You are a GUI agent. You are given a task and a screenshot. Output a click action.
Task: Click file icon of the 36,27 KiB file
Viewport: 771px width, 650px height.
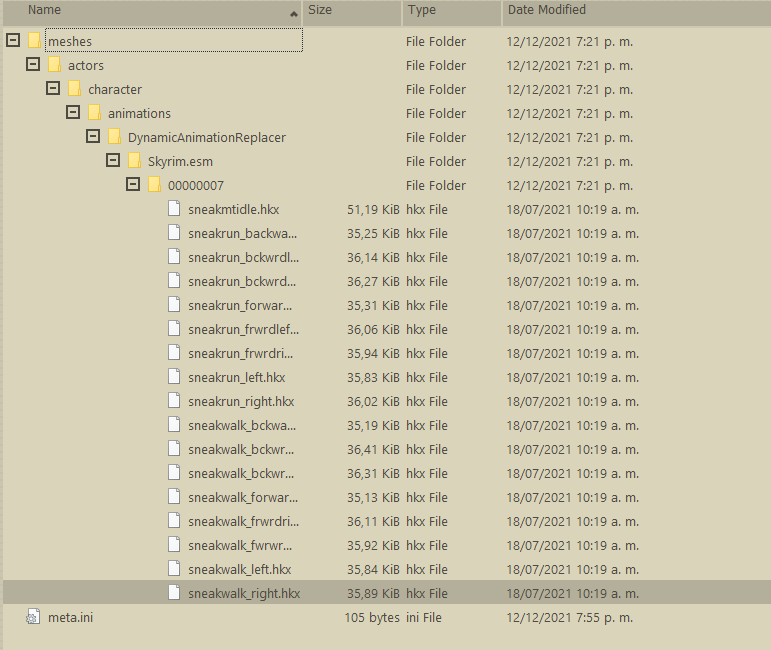point(174,281)
